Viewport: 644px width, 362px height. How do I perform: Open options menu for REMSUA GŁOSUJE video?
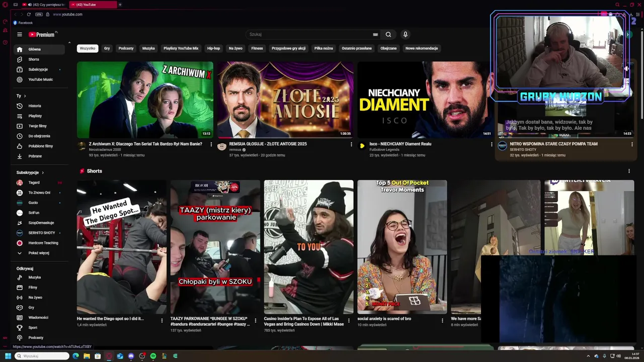point(351,144)
